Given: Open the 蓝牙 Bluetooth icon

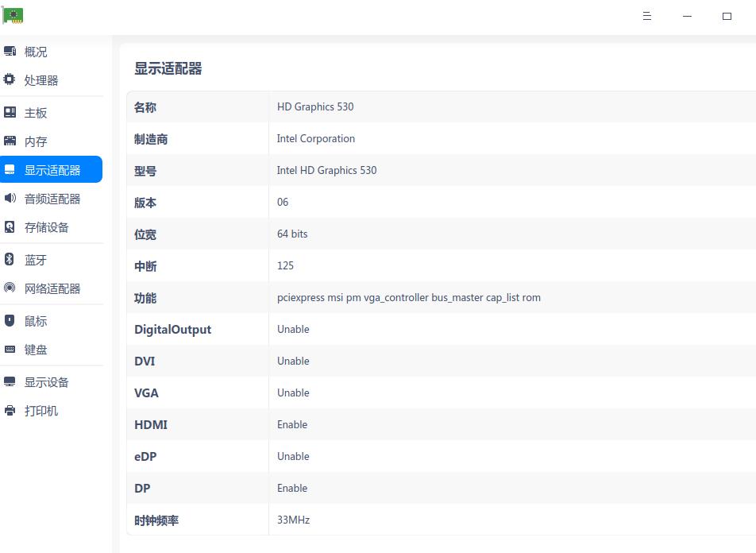Looking at the screenshot, I should pos(10,259).
